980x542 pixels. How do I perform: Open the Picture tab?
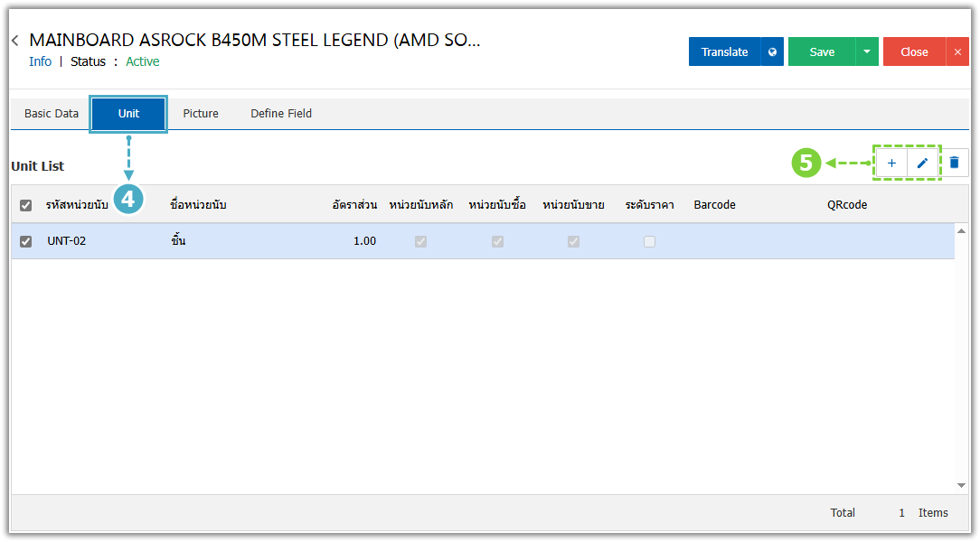tap(201, 114)
